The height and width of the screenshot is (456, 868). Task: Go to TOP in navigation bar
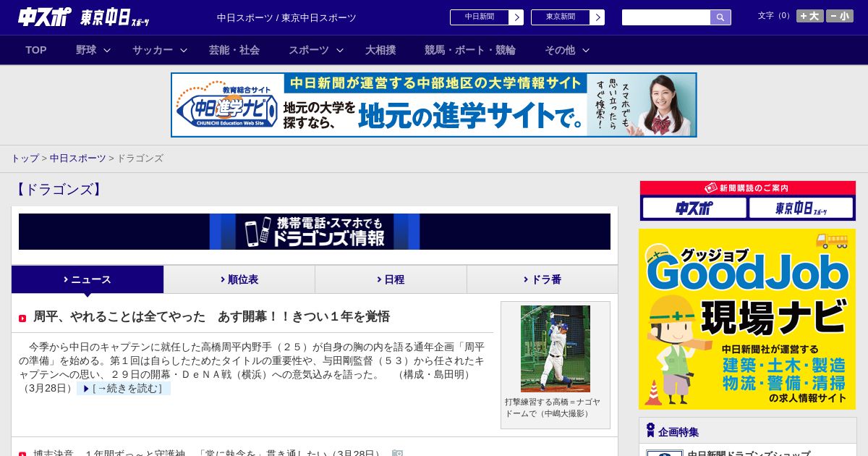tap(36, 50)
